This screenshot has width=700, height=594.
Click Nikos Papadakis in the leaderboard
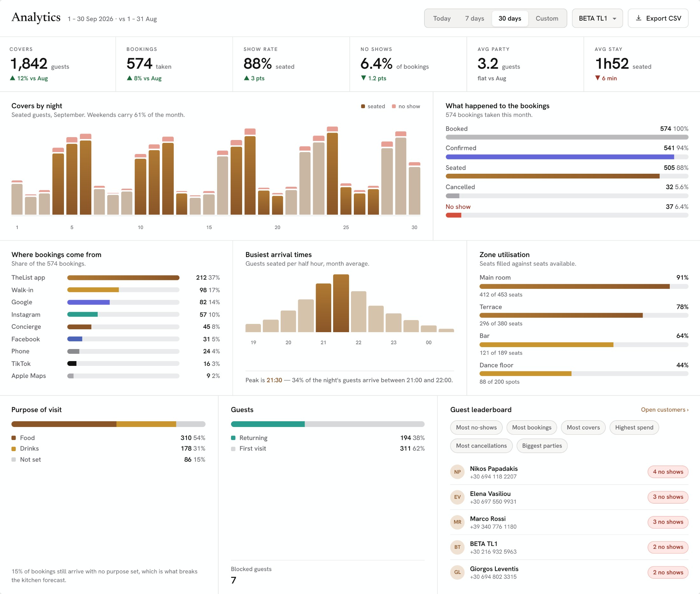coord(493,468)
